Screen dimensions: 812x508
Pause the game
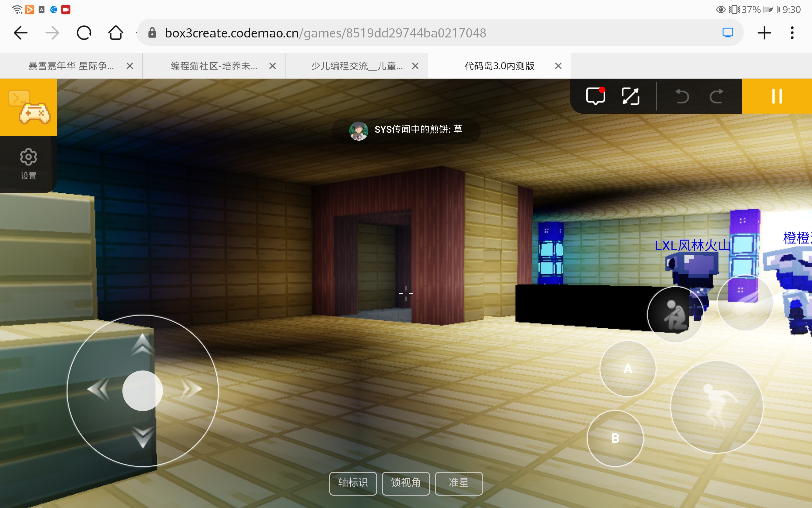(777, 96)
